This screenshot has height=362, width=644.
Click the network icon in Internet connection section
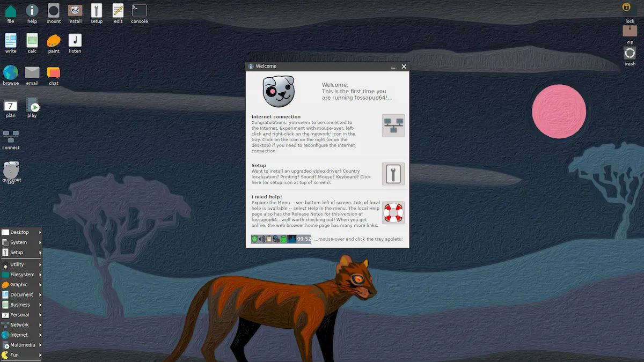pyautogui.click(x=393, y=125)
